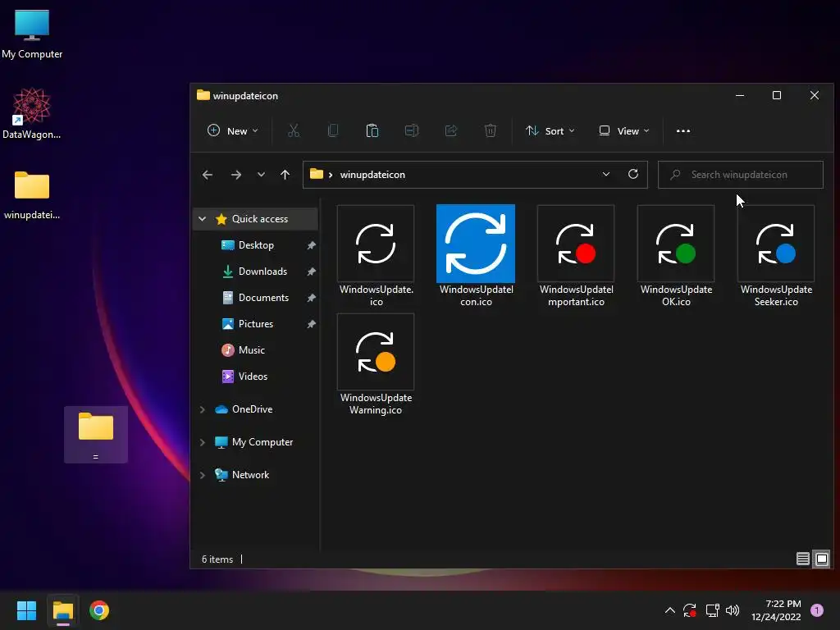This screenshot has width=840, height=630.
Task: Open the See more ellipsis menu
Action: [683, 130]
